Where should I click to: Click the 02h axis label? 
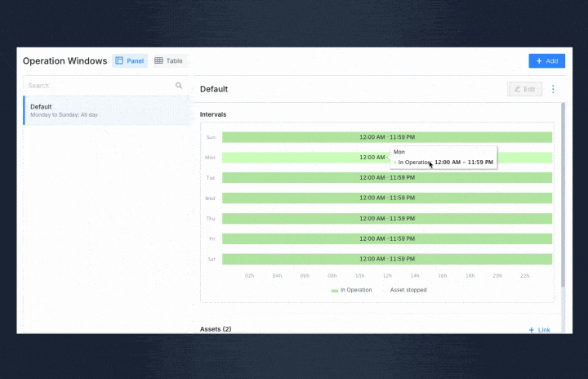pyautogui.click(x=249, y=276)
